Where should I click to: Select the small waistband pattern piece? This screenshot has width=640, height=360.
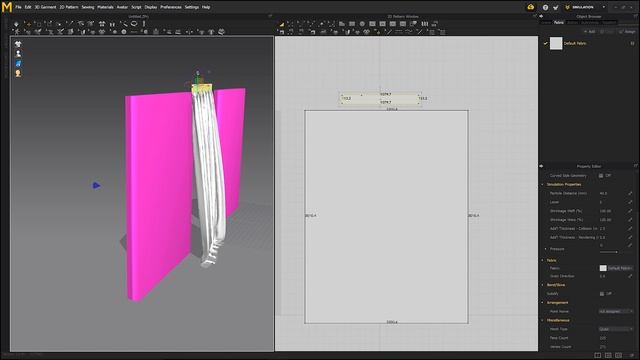[x=380, y=98]
